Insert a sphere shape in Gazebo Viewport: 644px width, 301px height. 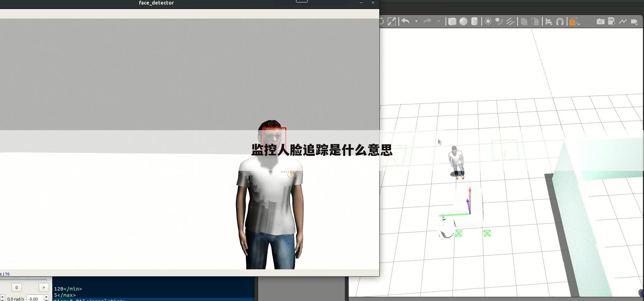pyautogui.click(x=463, y=22)
